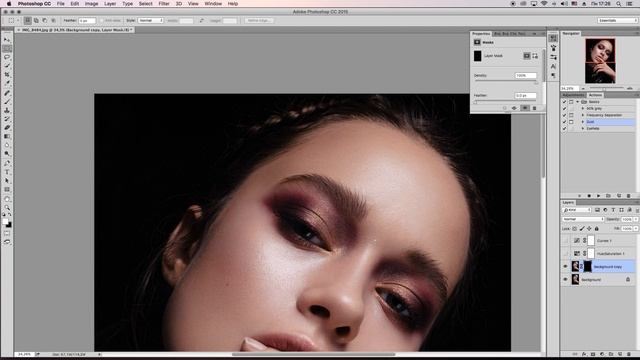Select pixel mask button in Properties
640x360 pixels.
coord(527,56)
